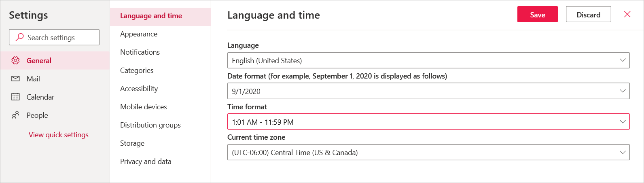Open the Time format combo box
644x183 pixels.
pyautogui.click(x=428, y=121)
